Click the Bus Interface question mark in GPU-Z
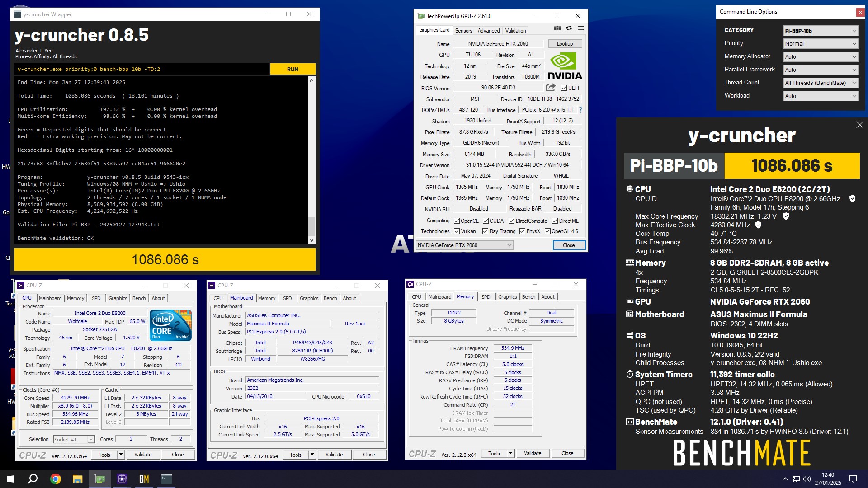 [x=580, y=110]
